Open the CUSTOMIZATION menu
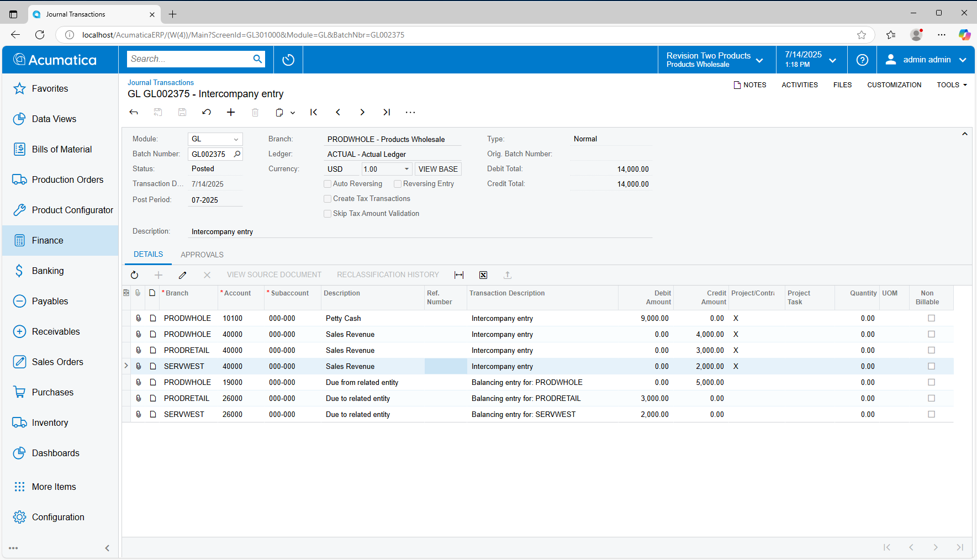977x560 pixels. (894, 85)
